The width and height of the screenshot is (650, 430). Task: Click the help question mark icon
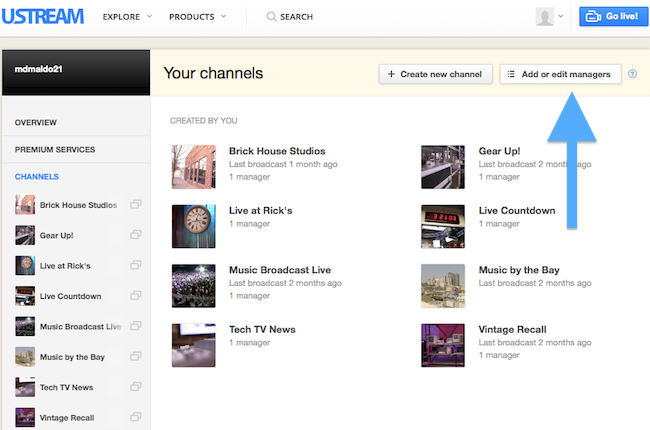point(632,74)
